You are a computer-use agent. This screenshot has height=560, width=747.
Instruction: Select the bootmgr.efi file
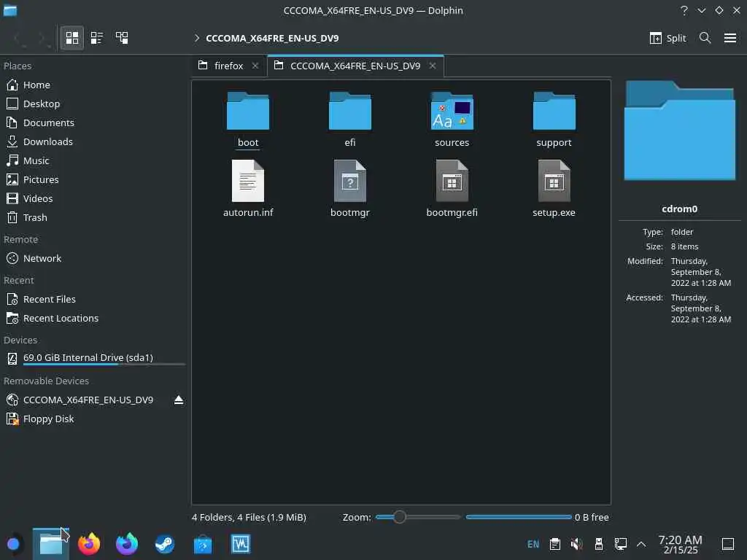(452, 189)
